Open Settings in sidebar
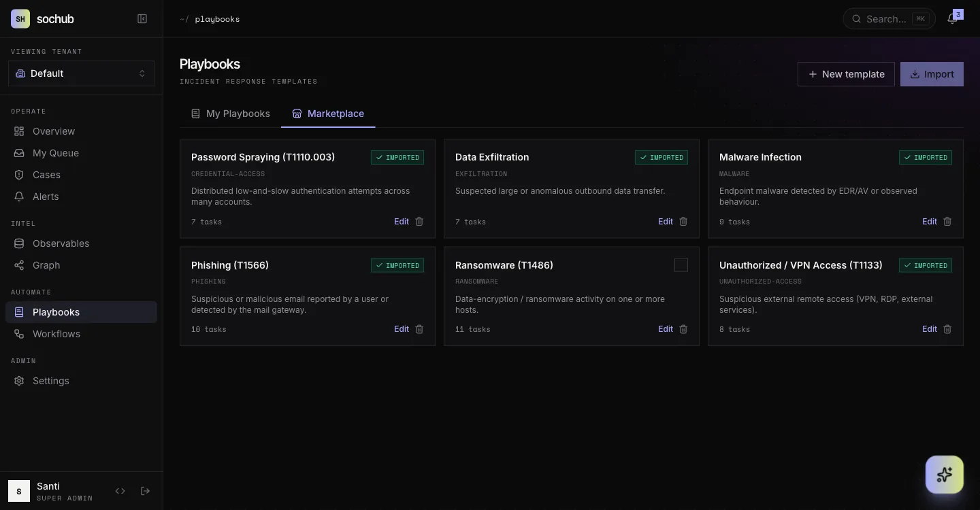 [x=81, y=381]
